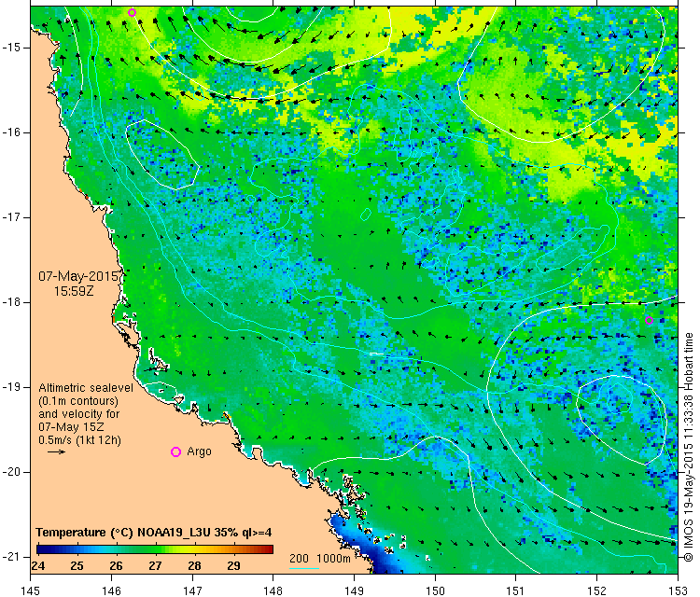Click colorbar tick label '25'
Image resolution: width=700 pixels, height=597 pixels.
(77, 566)
